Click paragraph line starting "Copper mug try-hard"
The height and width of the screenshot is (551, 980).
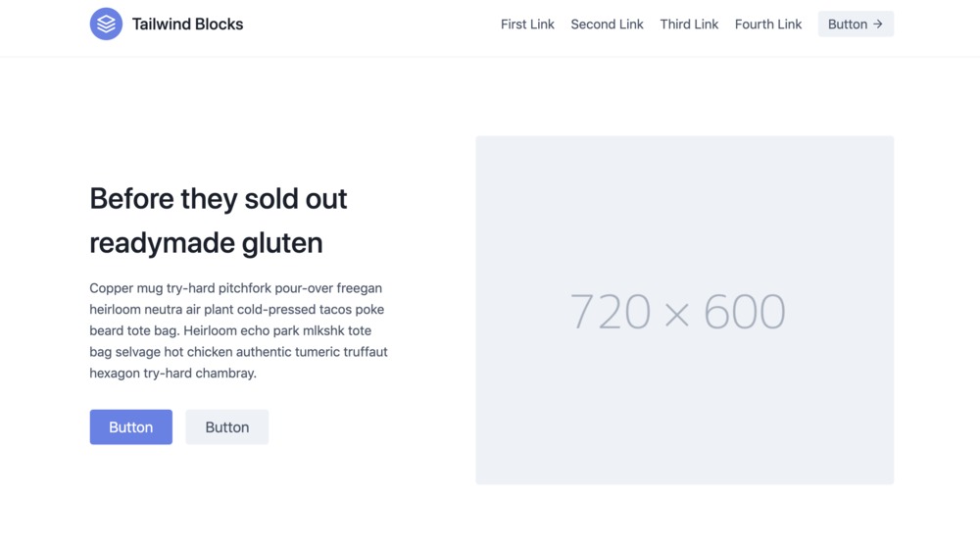click(x=235, y=288)
